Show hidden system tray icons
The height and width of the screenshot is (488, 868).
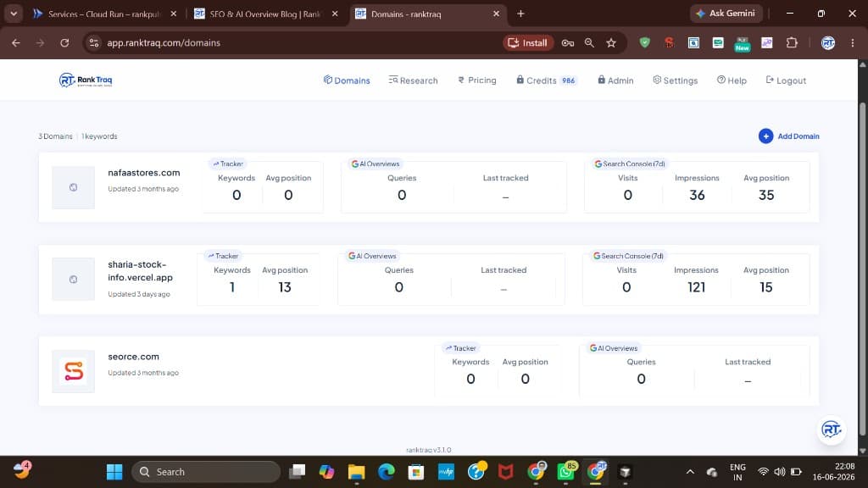(690, 472)
